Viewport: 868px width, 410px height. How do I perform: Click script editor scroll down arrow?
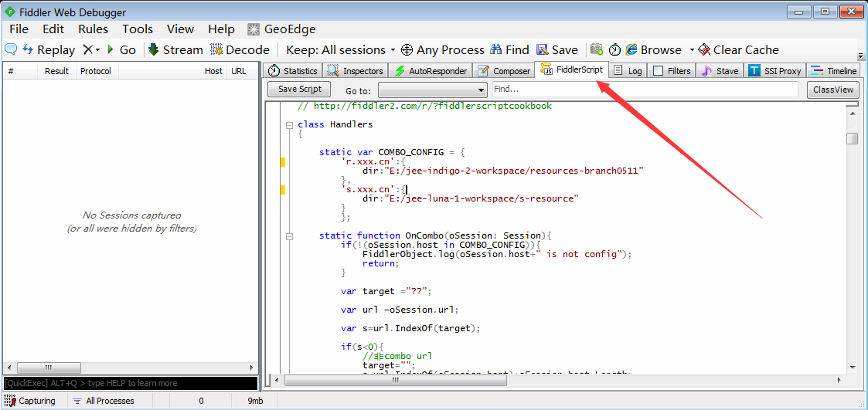(x=852, y=368)
